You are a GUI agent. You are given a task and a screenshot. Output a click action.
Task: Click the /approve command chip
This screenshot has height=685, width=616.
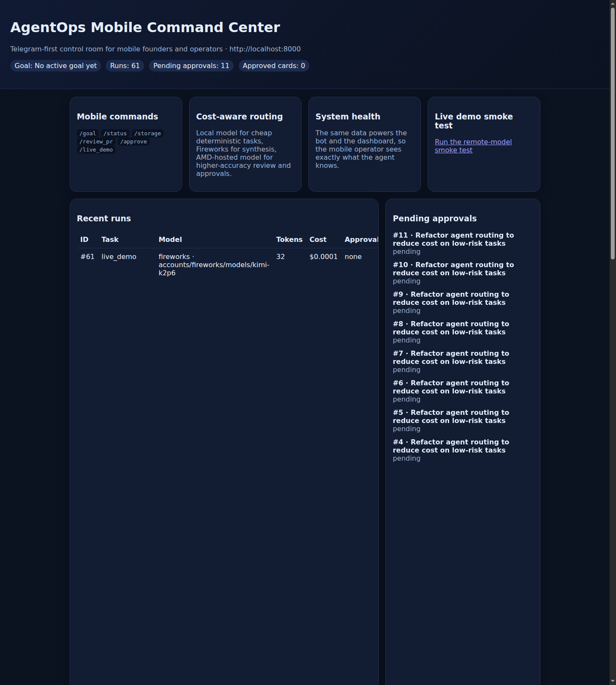click(133, 142)
